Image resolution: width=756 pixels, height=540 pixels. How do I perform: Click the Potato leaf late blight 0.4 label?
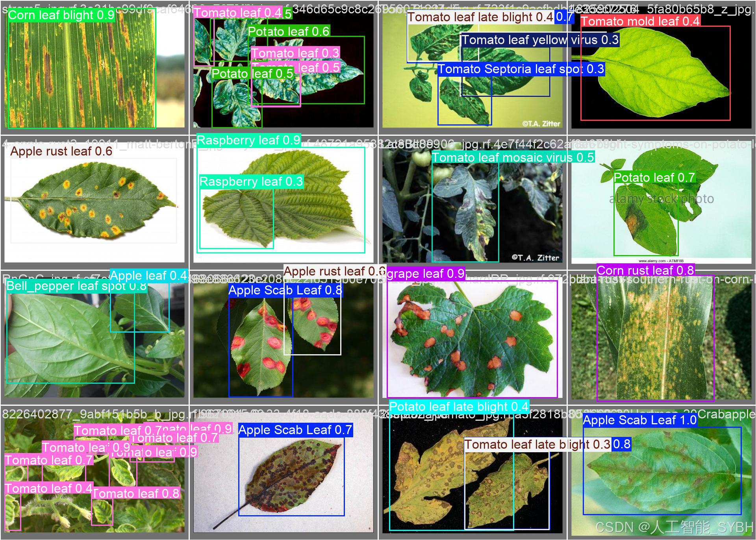(x=459, y=407)
